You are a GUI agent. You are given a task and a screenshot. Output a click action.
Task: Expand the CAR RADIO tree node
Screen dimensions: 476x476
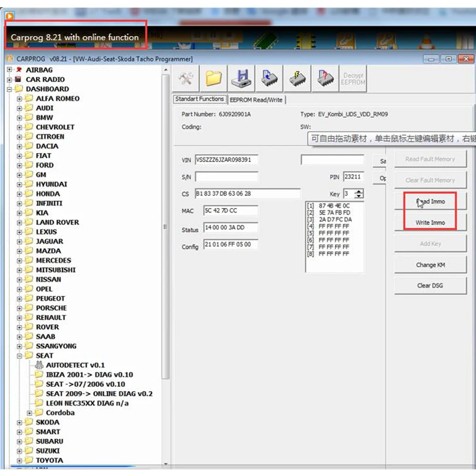coord(10,79)
